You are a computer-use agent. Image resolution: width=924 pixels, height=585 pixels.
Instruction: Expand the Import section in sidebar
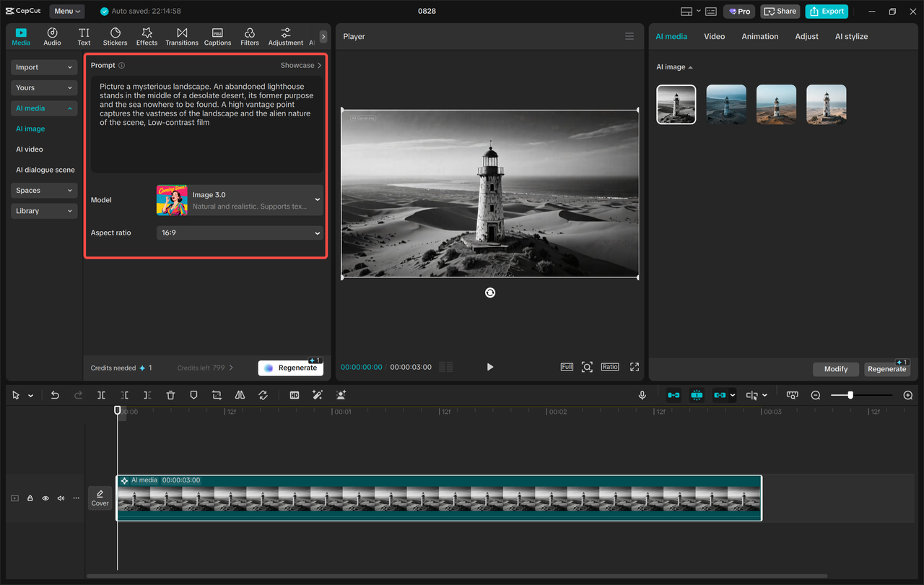44,67
